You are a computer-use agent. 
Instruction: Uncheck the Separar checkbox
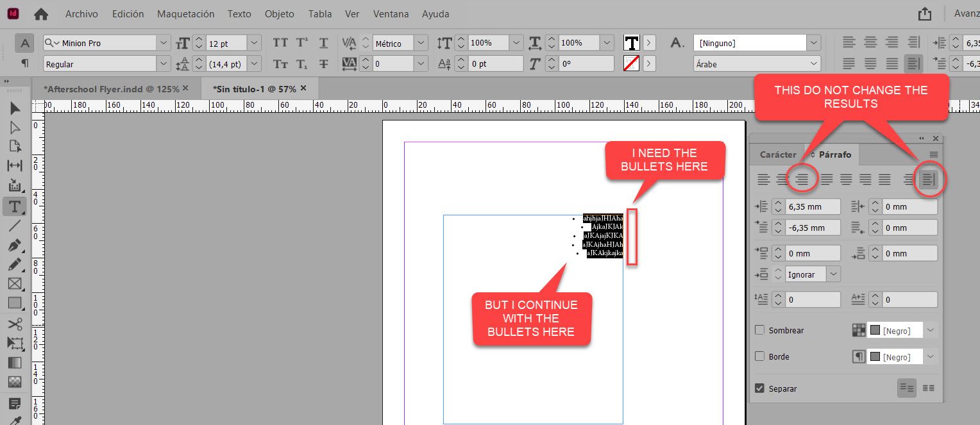coord(759,388)
